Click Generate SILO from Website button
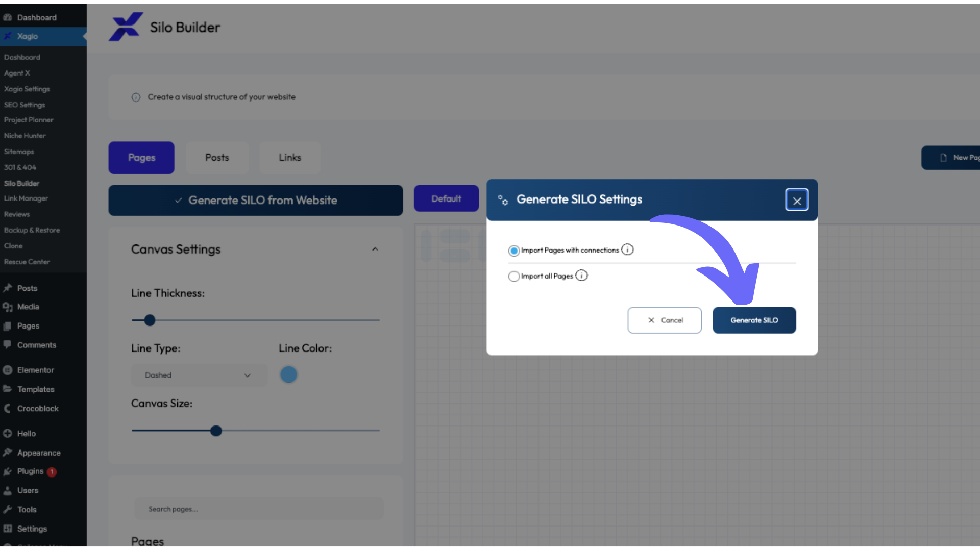The width and height of the screenshot is (980, 551). [x=256, y=201]
